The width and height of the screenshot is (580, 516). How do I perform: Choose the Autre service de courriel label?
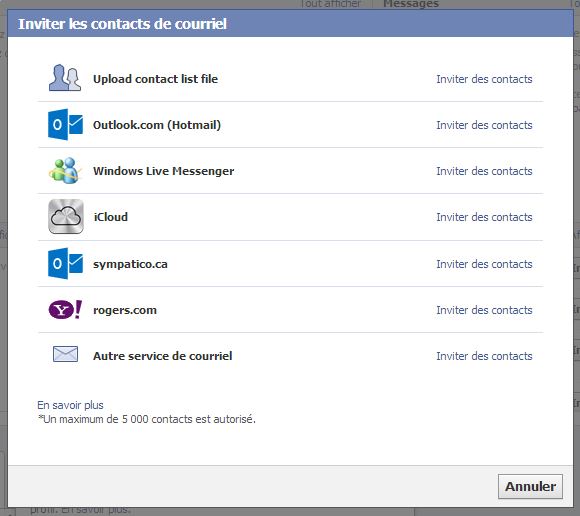point(163,356)
